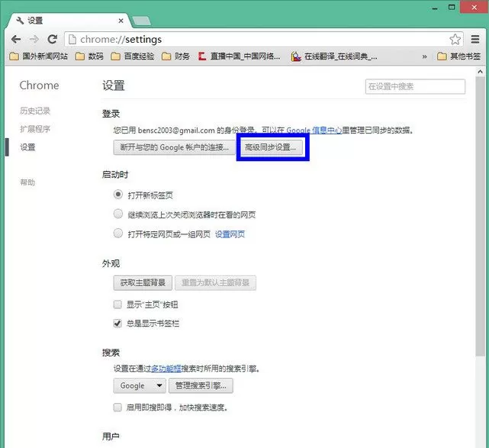This screenshot has width=489, height=448.
Task: Open the 其他书签 folder
Action: (x=458, y=56)
